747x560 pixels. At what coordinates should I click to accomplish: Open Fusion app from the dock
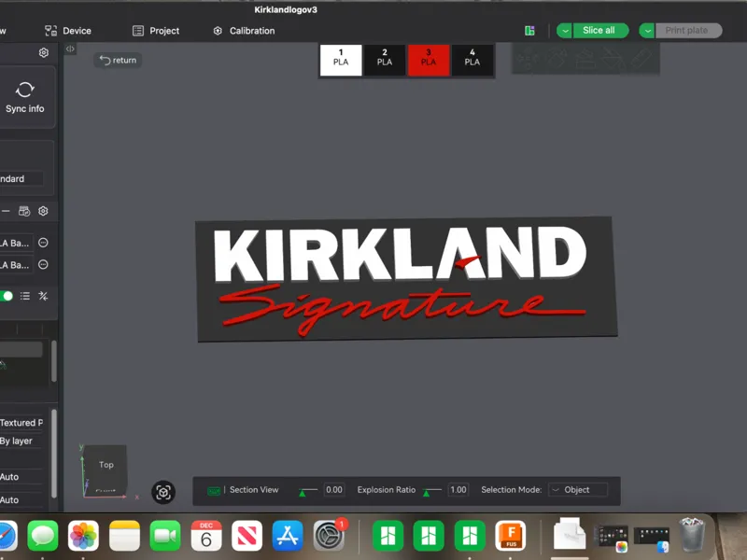pyautogui.click(x=511, y=536)
